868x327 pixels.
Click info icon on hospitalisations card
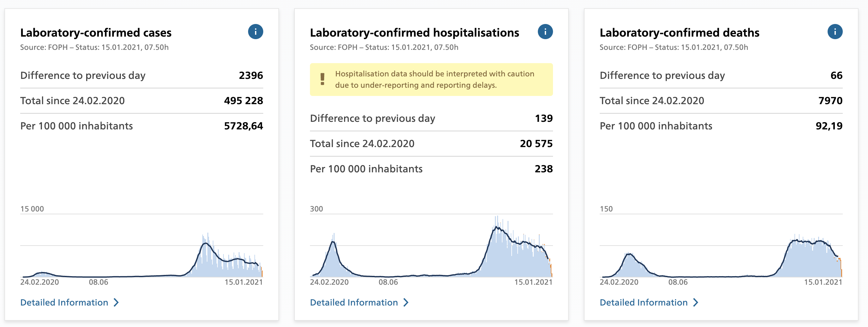coord(545,32)
